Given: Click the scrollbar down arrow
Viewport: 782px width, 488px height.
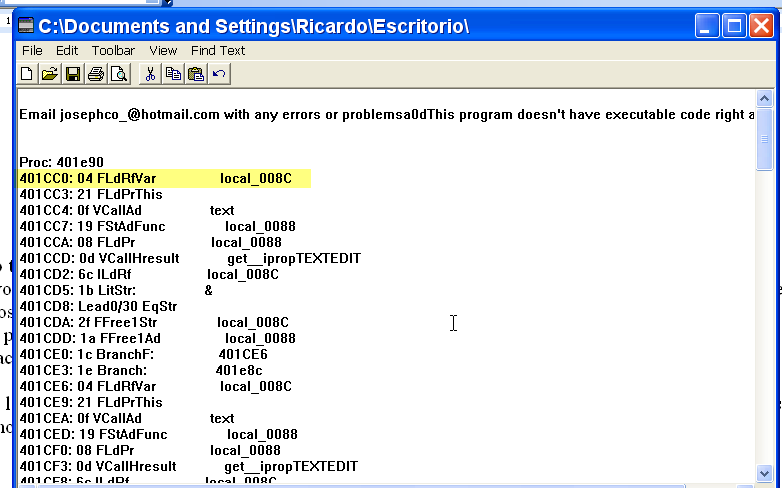Looking at the screenshot, I should pyautogui.click(x=764, y=472).
